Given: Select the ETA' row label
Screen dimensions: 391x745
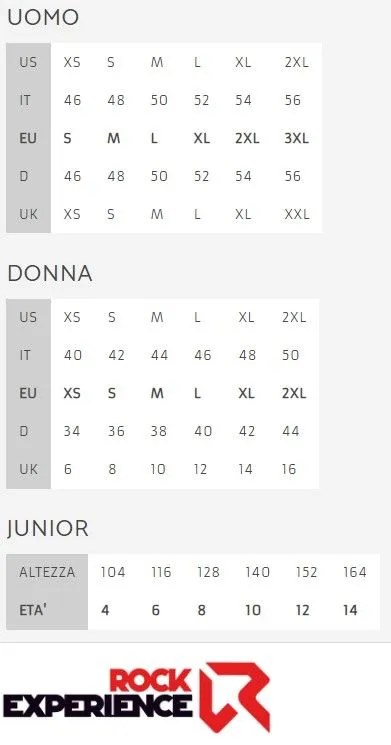Looking at the screenshot, I should tap(33, 610).
